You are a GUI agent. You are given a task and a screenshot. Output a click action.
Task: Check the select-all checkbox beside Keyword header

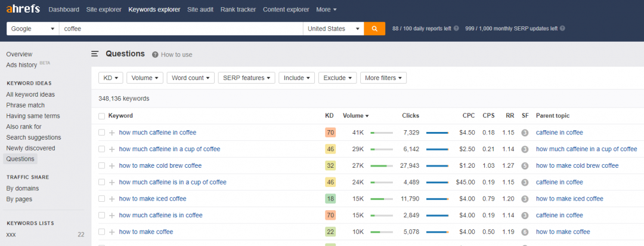tap(101, 116)
